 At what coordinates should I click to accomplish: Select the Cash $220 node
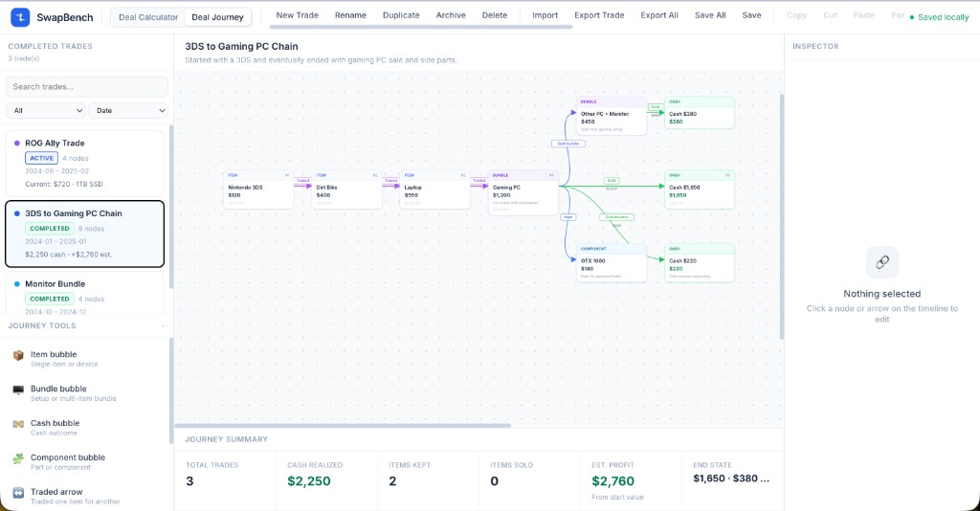700,263
